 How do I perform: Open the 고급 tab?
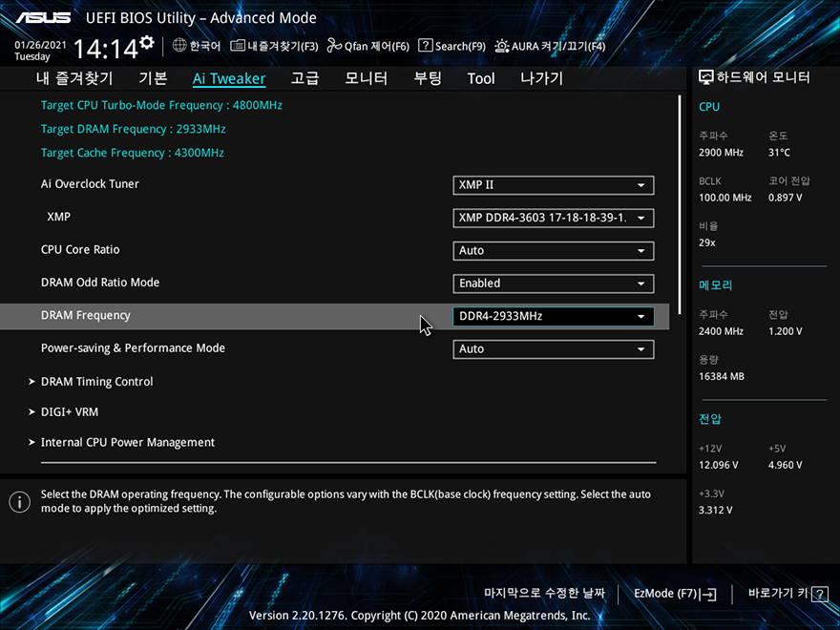click(x=304, y=78)
